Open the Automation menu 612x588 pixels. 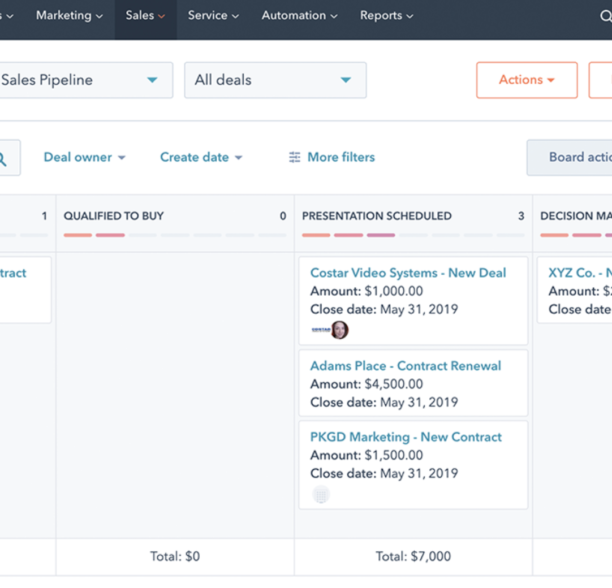coord(299,16)
